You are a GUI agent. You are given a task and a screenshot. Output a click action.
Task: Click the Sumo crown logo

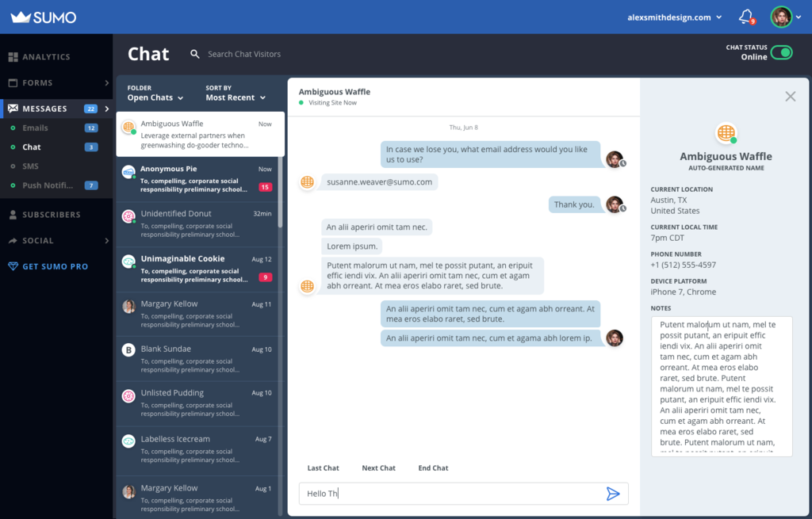(x=21, y=17)
